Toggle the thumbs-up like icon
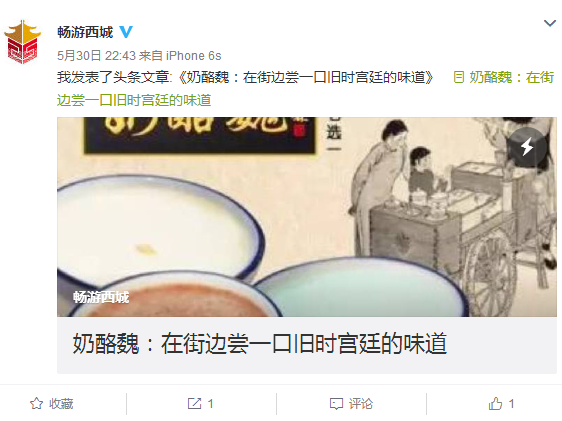This screenshot has height=421, width=562. 495,403
